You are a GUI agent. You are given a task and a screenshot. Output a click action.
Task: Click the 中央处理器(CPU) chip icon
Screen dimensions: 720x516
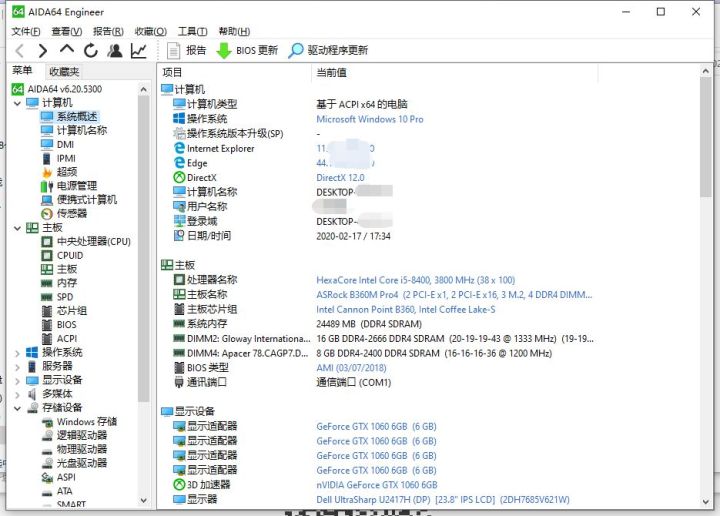coord(47,241)
